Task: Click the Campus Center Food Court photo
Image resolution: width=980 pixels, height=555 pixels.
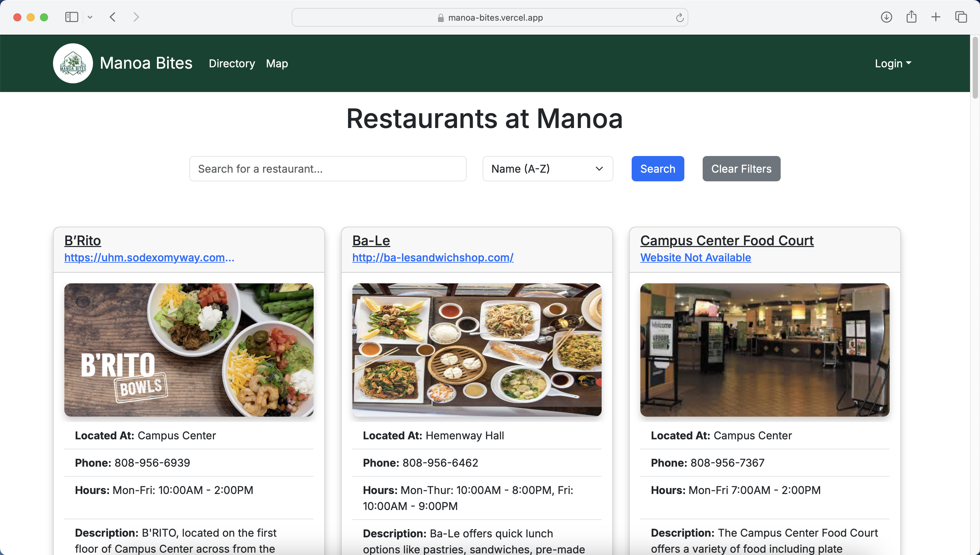Action: tap(765, 350)
